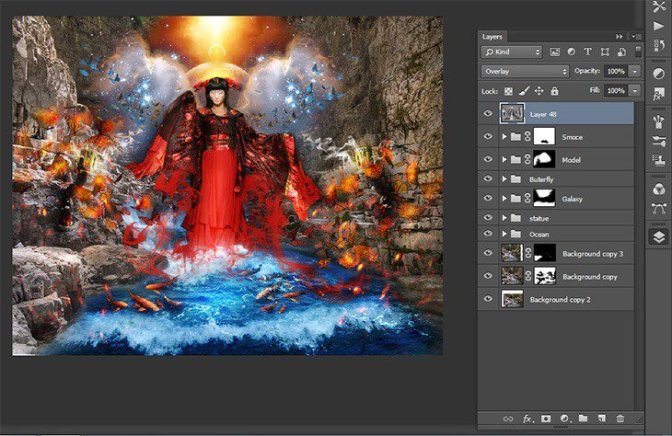672x436 pixels.
Task: Select the Background copy 2 layer name
Action: click(x=560, y=300)
